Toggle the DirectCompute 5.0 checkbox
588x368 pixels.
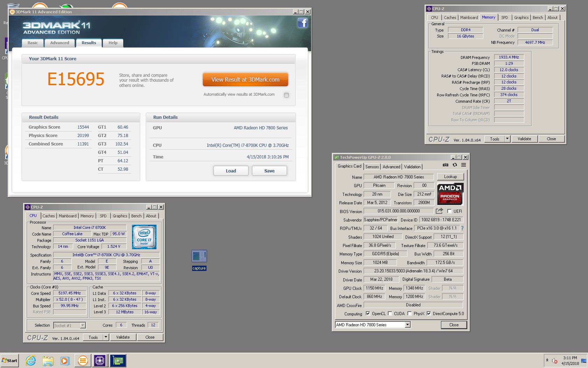pyautogui.click(x=429, y=314)
